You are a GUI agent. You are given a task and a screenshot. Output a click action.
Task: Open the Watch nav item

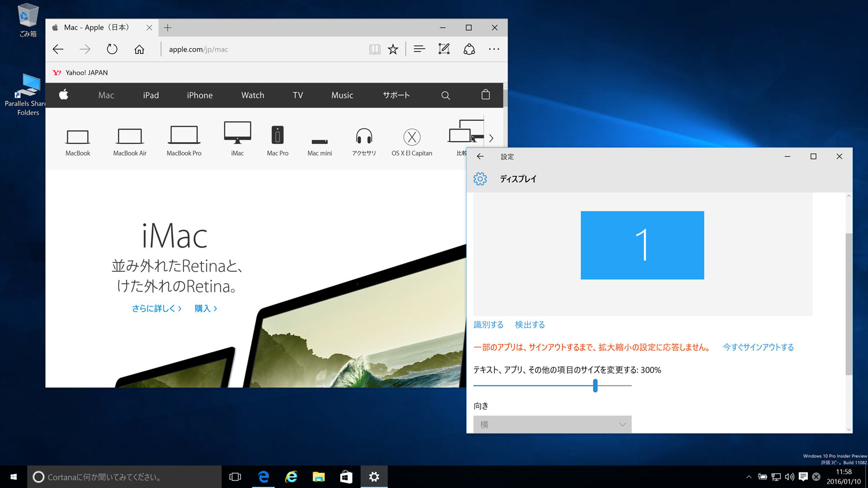(253, 95)
